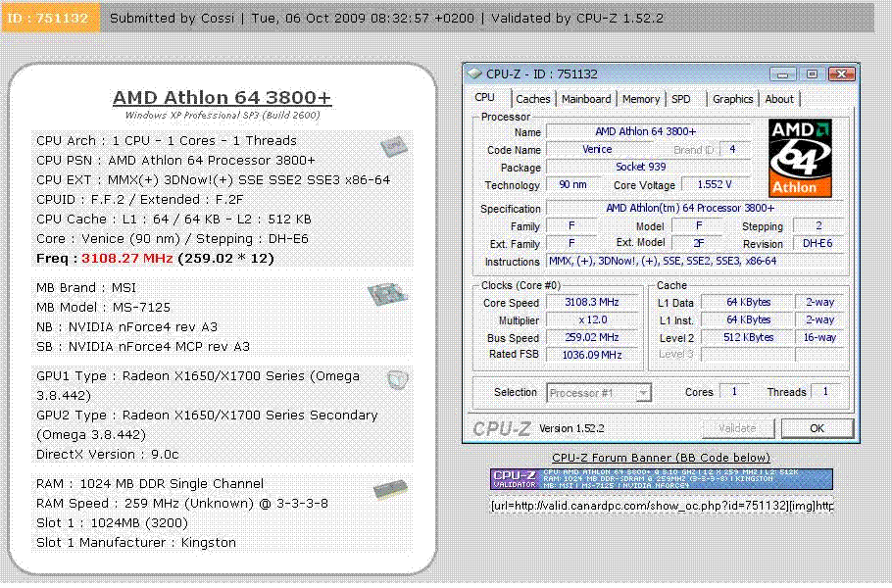Click the Multiplier value x 12.0

pos(592,319)
